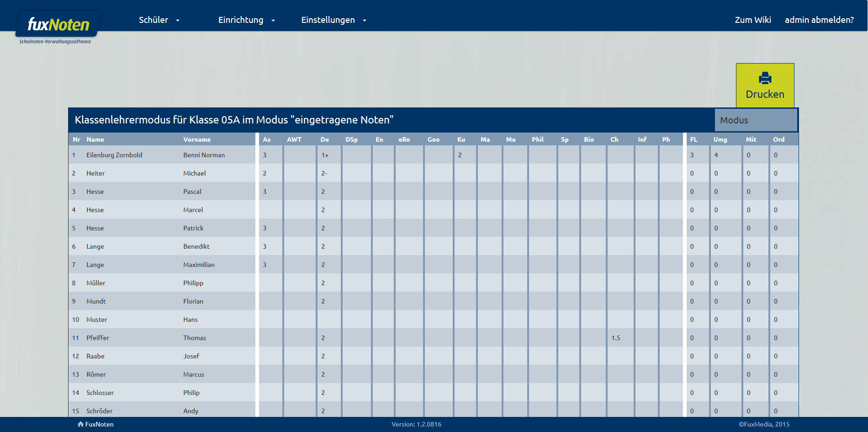Open the Schüler menu
The image size is (868, 432).
[153, 20]
